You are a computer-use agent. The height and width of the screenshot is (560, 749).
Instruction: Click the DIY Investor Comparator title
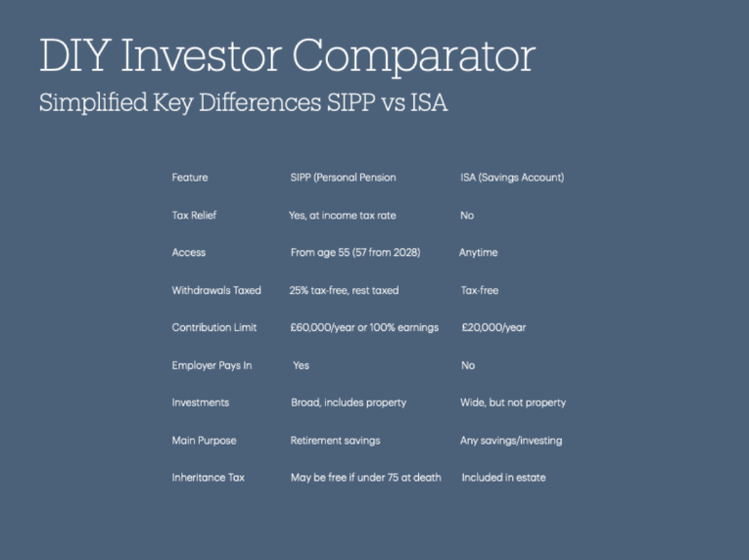[287, 56]
